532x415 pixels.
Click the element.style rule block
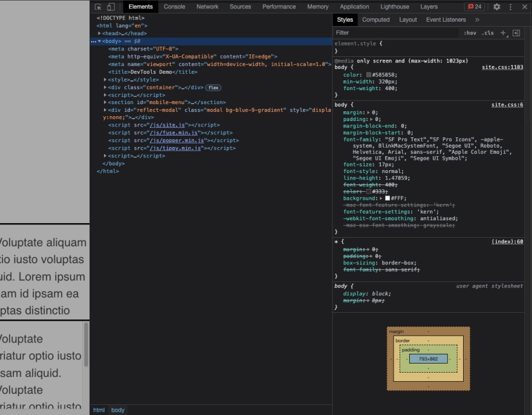click(429, 47)
